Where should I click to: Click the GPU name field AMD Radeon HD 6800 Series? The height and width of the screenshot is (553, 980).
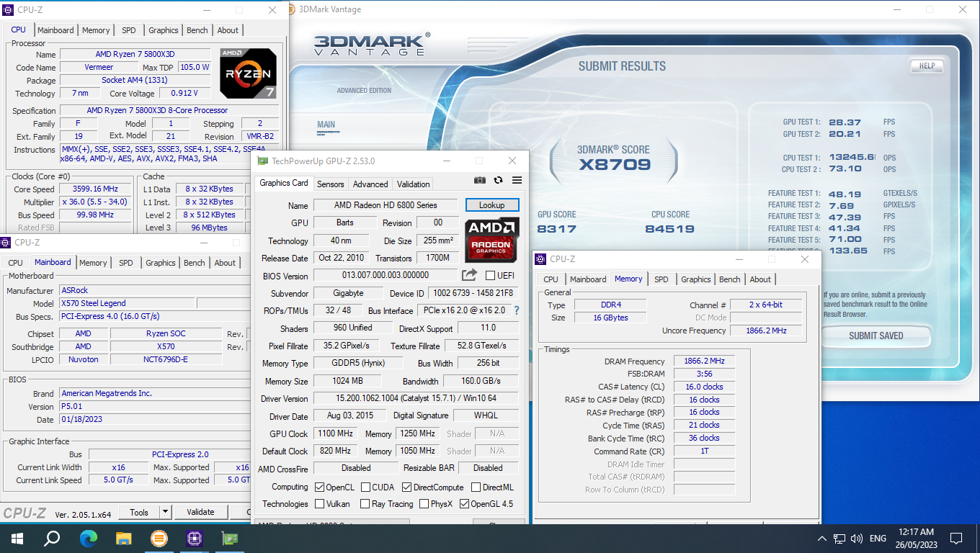[x=386, y=205]
